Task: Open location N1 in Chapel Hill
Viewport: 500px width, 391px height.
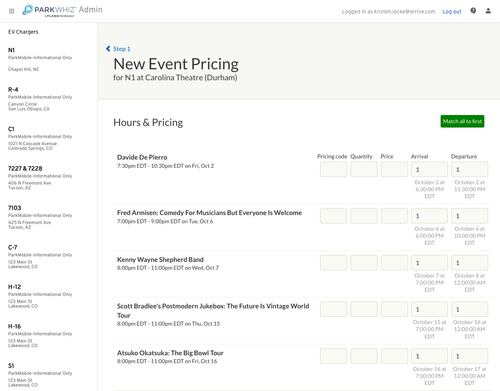Action: pos(40,59)
